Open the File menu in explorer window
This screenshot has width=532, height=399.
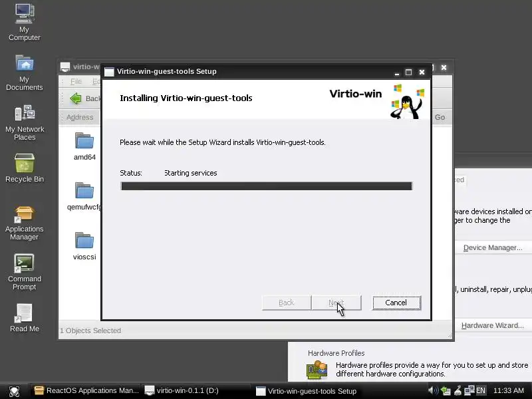[76, 81]
